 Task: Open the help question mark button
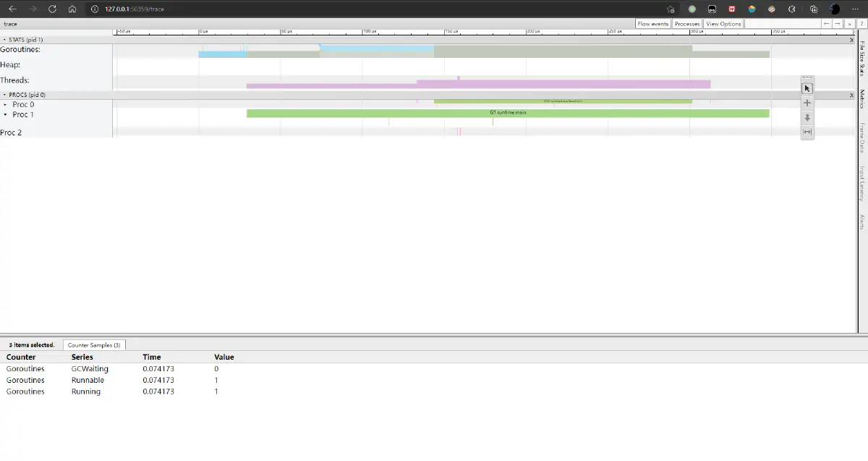[861, 24]
